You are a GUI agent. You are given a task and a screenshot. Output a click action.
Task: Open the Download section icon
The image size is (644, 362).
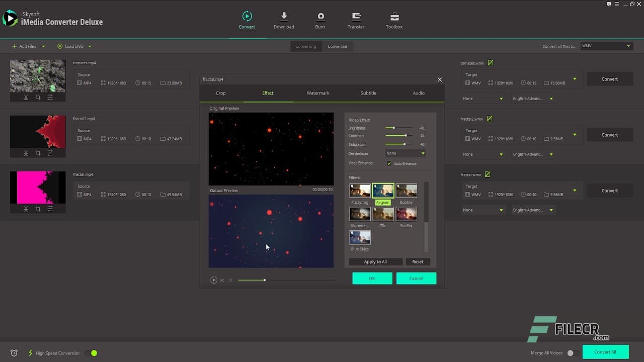coord(283,17)
